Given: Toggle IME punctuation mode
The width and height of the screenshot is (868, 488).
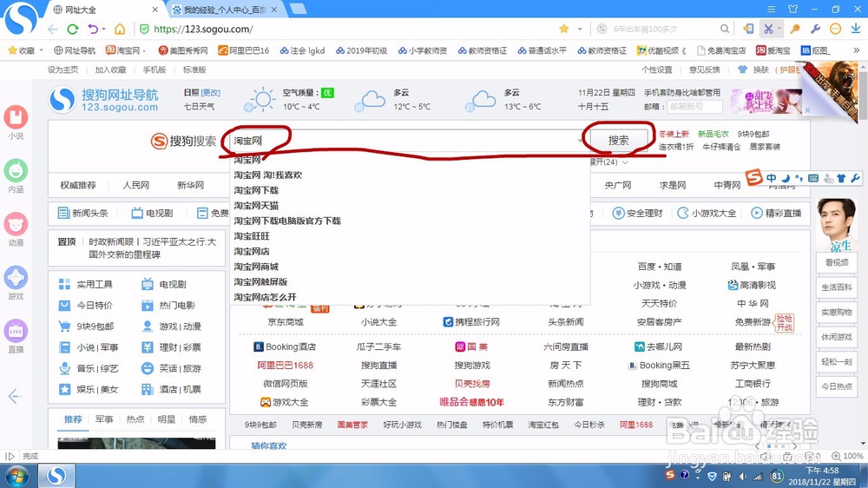Looking at the screenshot, I should coord(799,178).
